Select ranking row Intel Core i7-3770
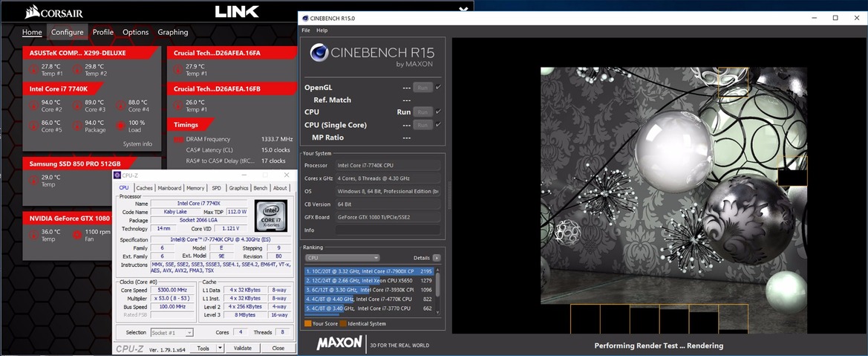 pos(369,308)
